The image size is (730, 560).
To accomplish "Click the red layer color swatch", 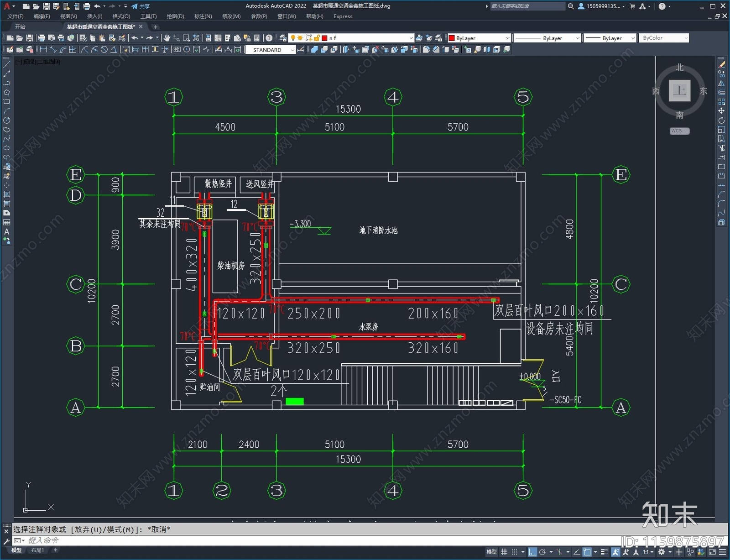I will [324, 38].
